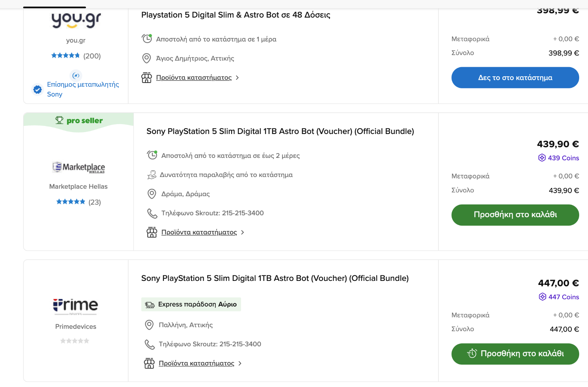Click the store icon in you.gr offer
The image size is (588, 387).
pyautogui.click(x=147, y=77)
